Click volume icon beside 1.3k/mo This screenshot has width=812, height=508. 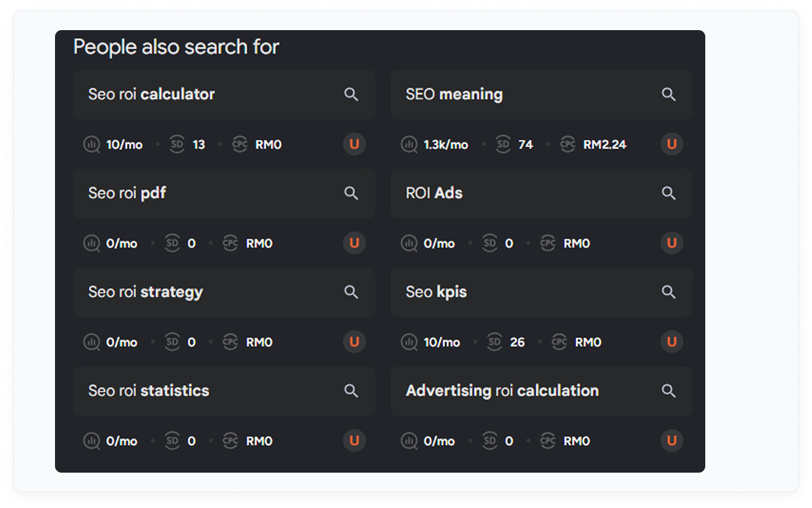coord(409,145)
